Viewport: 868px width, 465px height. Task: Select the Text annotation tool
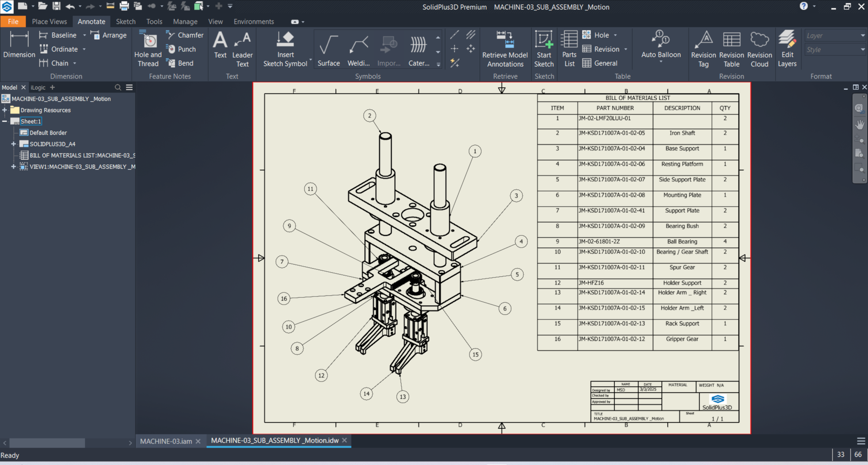220,44
